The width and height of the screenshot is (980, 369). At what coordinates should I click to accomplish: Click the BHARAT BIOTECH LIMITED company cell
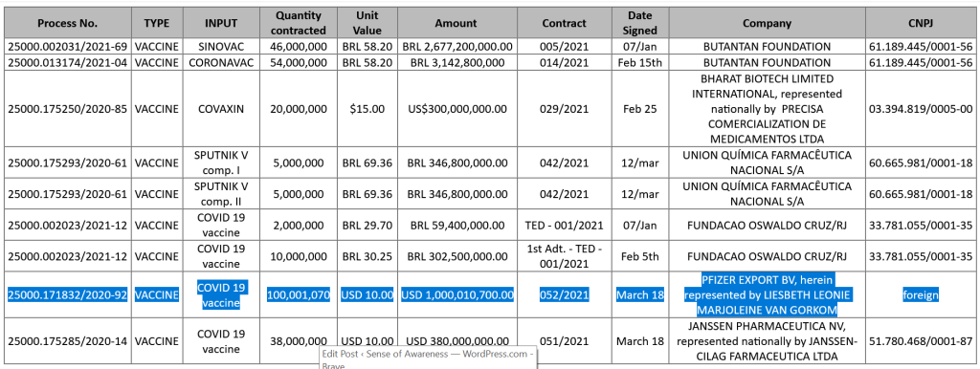(767, 109)
